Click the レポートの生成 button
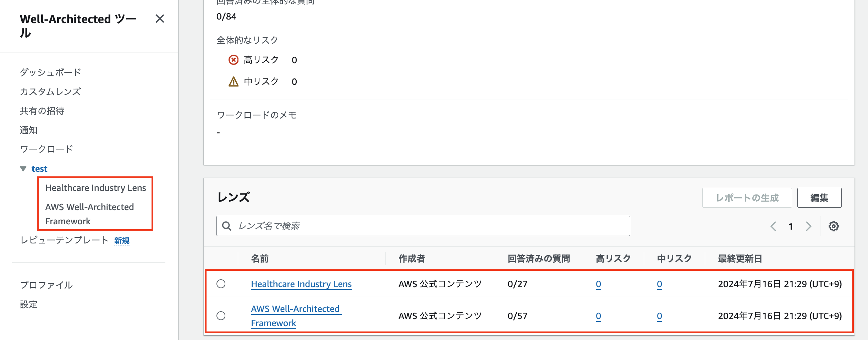This screenshot has height=340, width=868. click(x=747, y=198)
